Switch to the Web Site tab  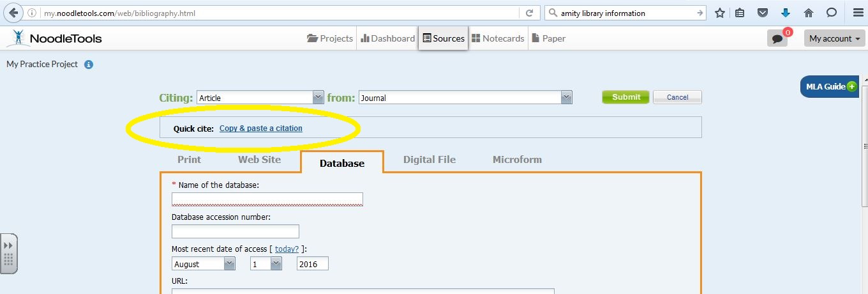coord(259,160)
